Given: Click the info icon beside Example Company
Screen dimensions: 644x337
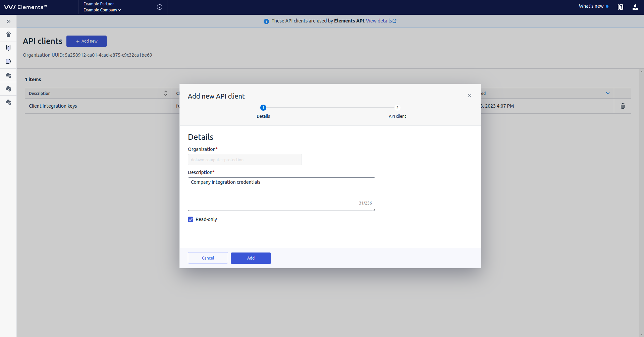Looking at the screenshot, I should point(159,7).
